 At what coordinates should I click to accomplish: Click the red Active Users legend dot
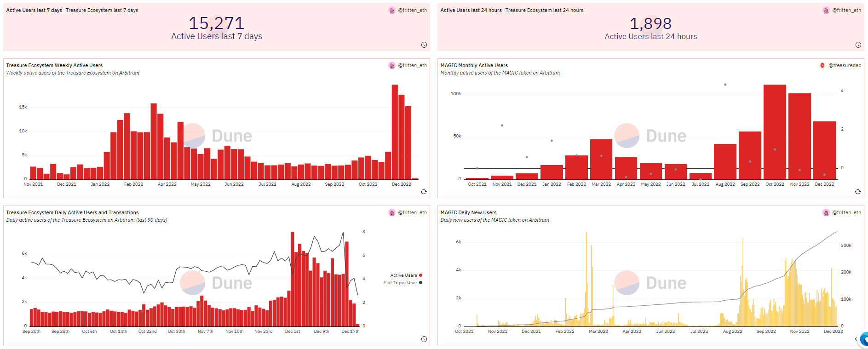pyautogui.click(x=420, y=275)
